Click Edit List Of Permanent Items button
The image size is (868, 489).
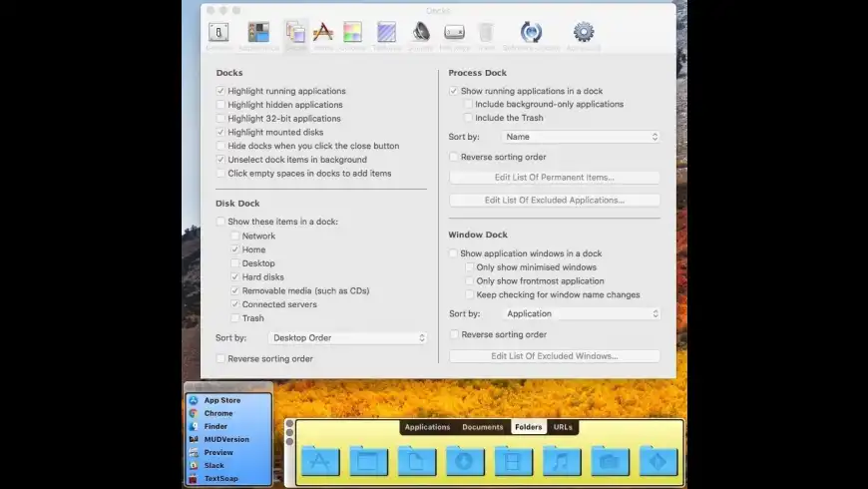(554, 178)
